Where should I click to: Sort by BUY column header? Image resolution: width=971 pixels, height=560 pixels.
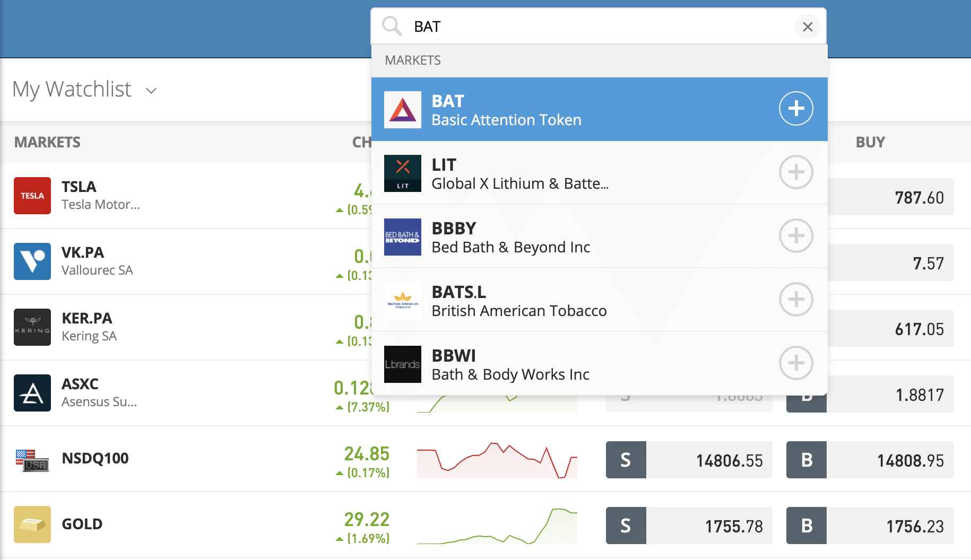(870, 142)
